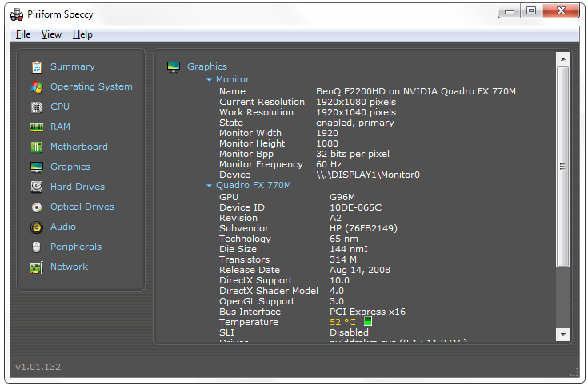Show RAM details
The width and height of the screenshot is (588, 386).
point(60,127)
